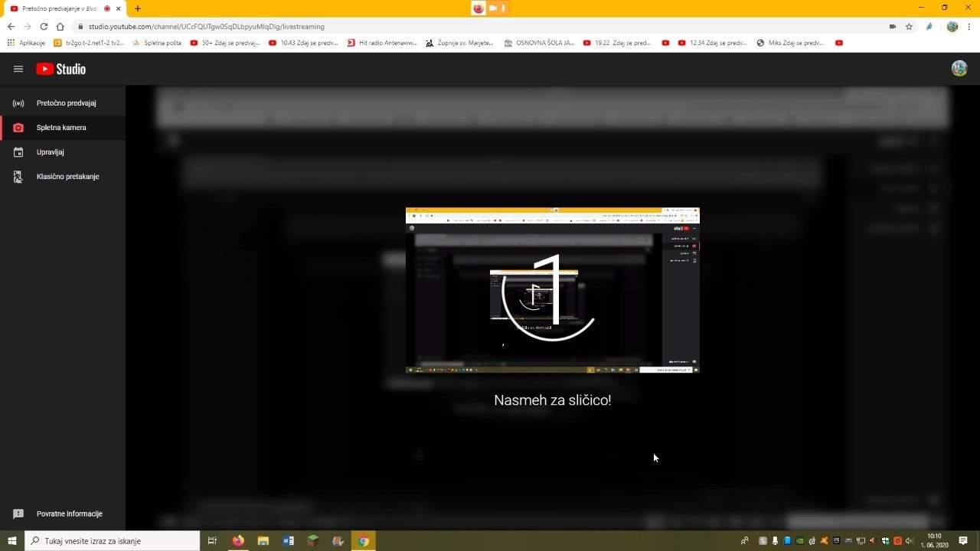Image resolution: width=980 pixels, height=551 pixels.
Task: Open Župnija sv. Marjete bookmark
Action: [x=461, y=43]
